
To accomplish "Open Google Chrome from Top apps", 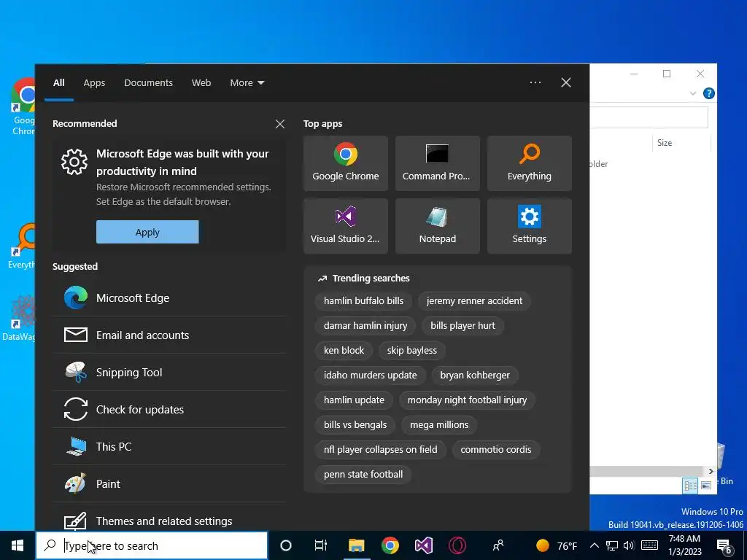I will (x=345, y=163).
